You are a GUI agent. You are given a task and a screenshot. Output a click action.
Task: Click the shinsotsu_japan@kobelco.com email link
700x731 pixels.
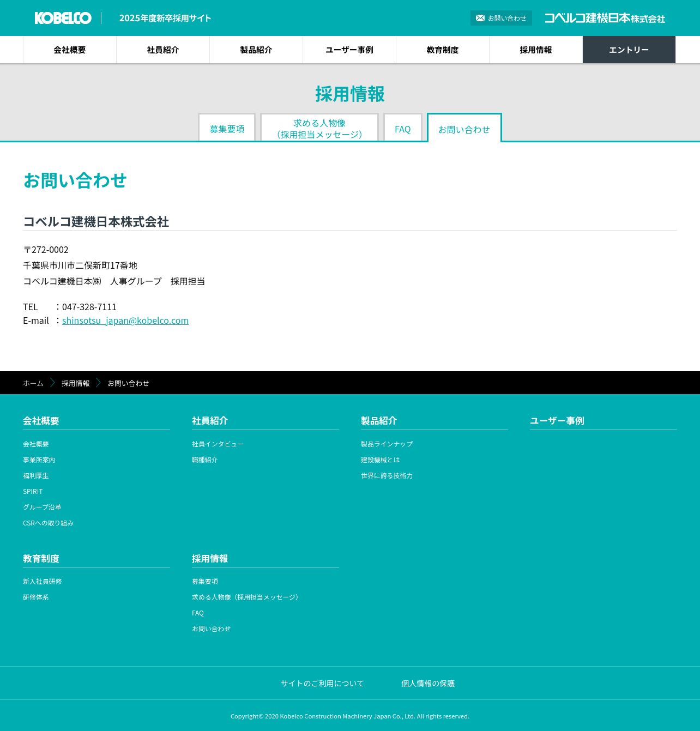click(125, 321)
